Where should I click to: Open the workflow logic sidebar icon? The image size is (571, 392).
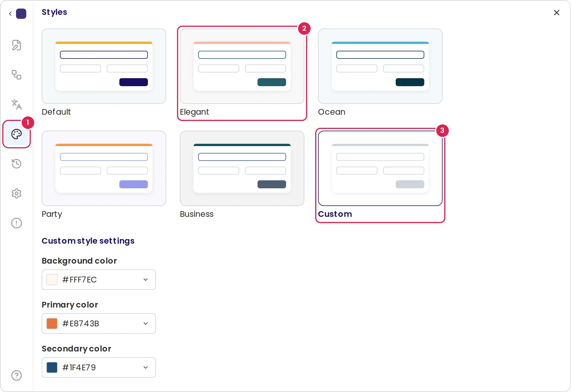click(x=17, y=75)
